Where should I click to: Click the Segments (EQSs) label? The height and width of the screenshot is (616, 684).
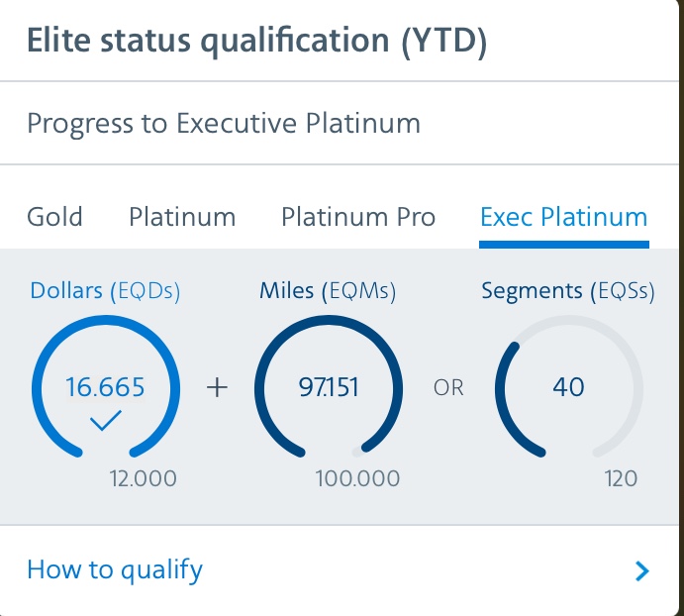click(x=568, y=291)
